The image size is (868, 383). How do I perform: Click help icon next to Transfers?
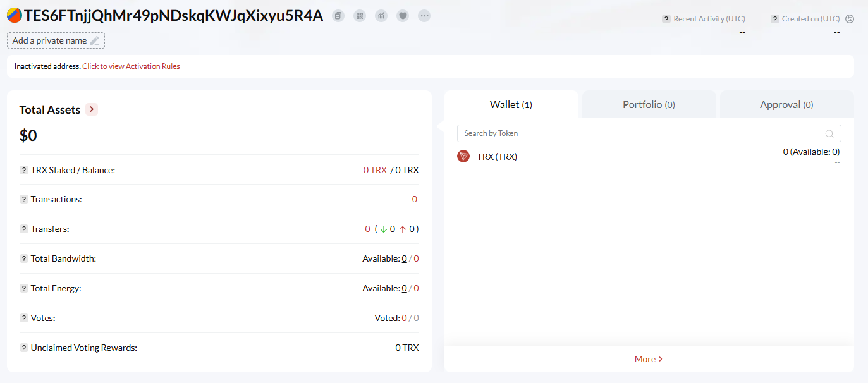[x=24, y=229]
